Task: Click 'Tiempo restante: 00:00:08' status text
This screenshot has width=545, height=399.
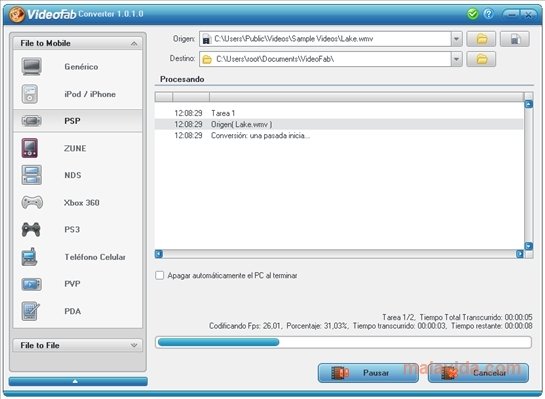Action: pos(491,326)
